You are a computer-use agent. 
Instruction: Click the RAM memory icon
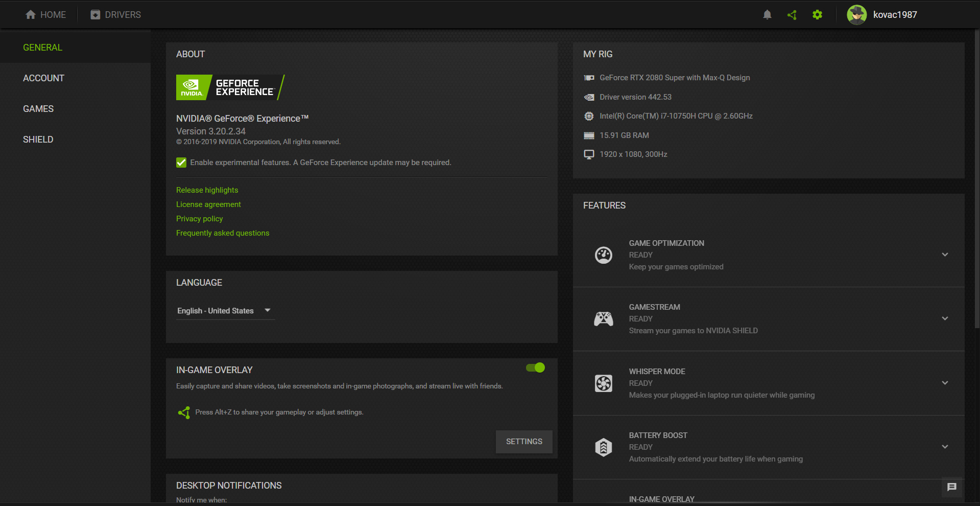[x=589, y=135]
